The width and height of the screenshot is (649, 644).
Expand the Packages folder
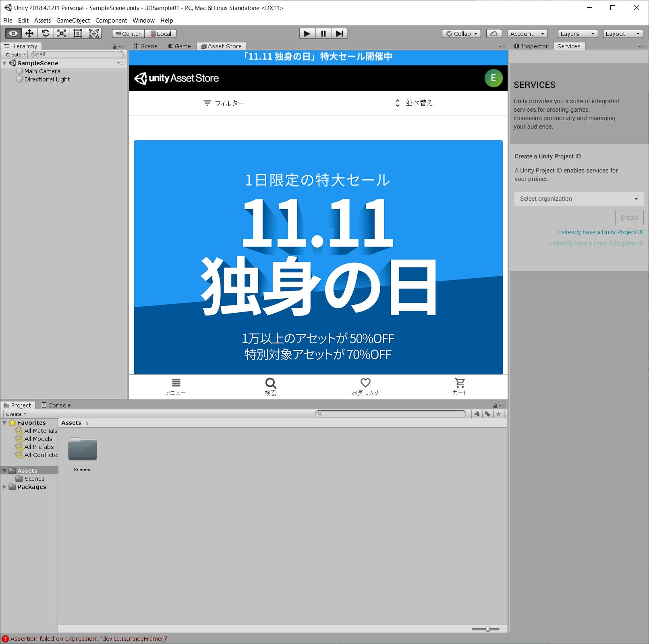pyautogui.click(x=4, y=487)
